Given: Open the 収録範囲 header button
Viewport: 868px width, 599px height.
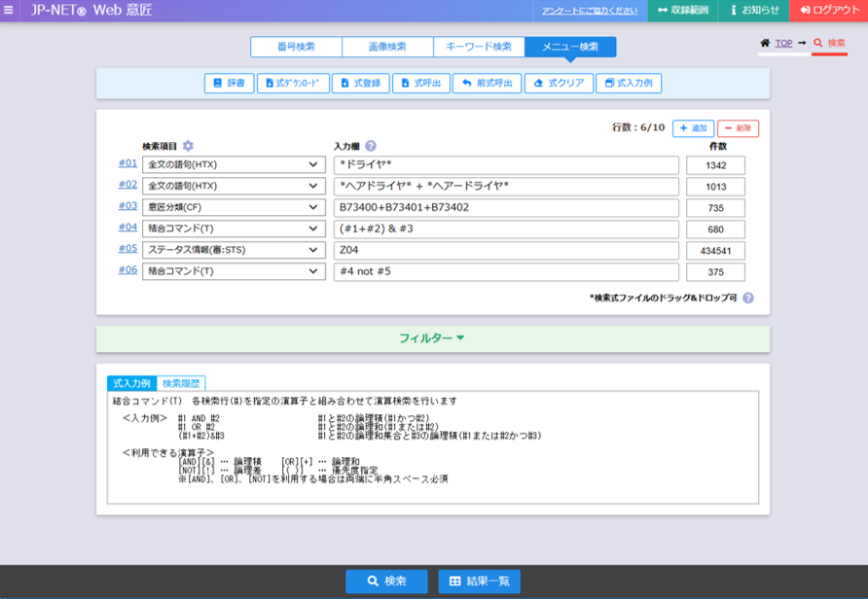Looking at the screenshot, I should pyautogui.click(x=682, y=11).
